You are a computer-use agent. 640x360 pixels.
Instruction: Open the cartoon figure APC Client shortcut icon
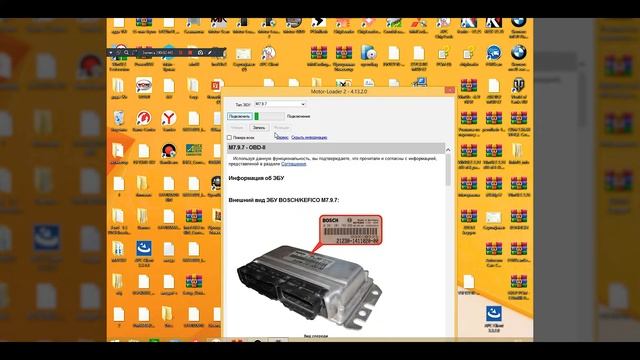(x=268, y=56)
